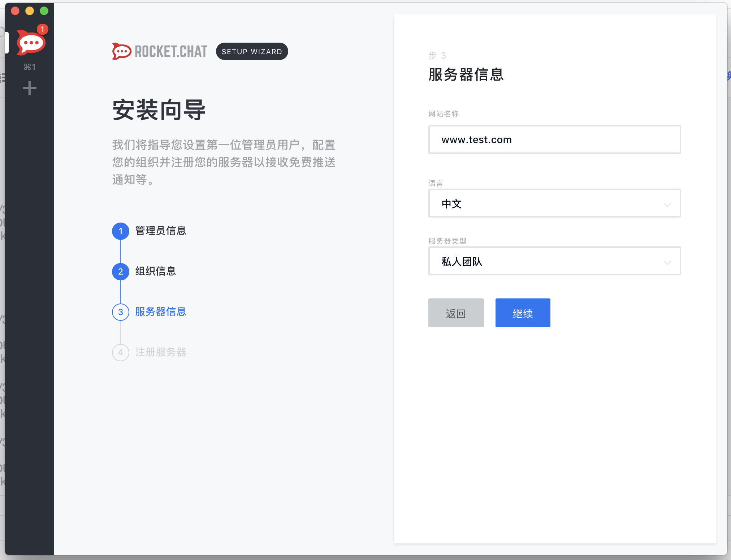Minimize the window with the yellow button
The image size is (731, 560).
(x=30, y=11)
